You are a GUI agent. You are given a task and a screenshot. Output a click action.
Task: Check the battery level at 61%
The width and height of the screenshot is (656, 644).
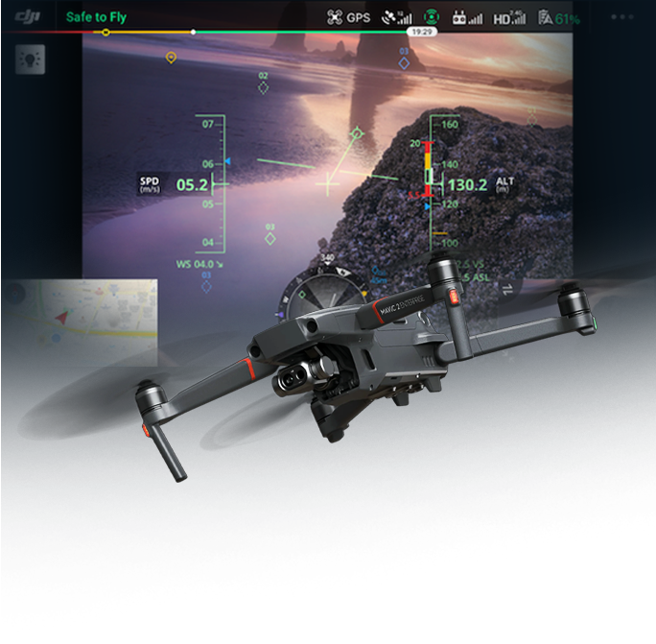coord(559,17)
